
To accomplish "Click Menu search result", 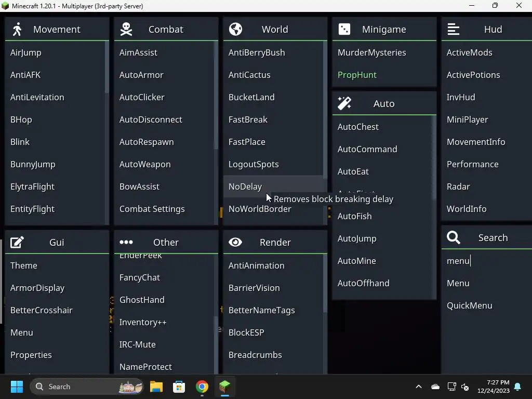I will [486, 283].
